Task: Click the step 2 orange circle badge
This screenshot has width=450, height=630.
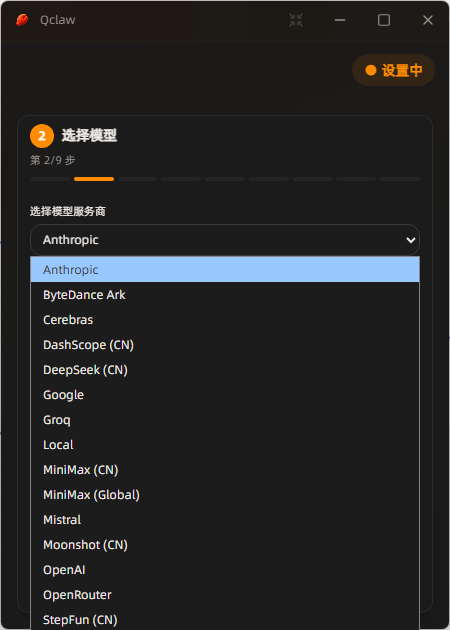Action: point(41,136)
